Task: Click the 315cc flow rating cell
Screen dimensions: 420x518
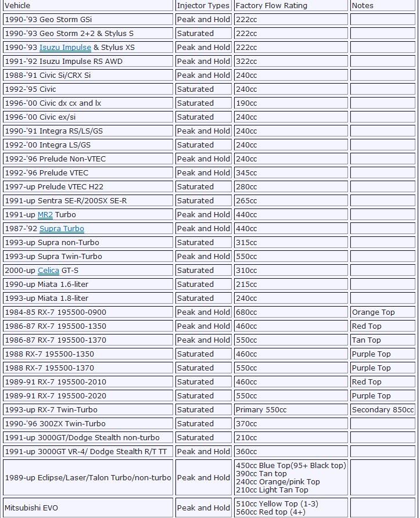Action: click(291, 242)
